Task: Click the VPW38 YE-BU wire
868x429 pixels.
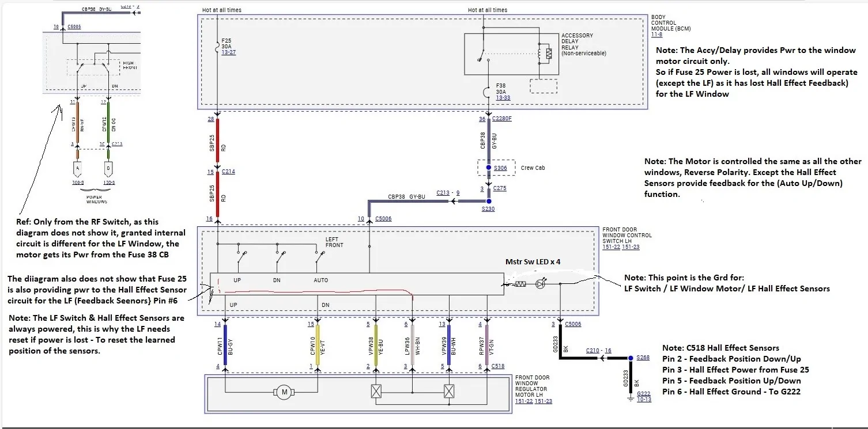Action: (x=376, y=344)
